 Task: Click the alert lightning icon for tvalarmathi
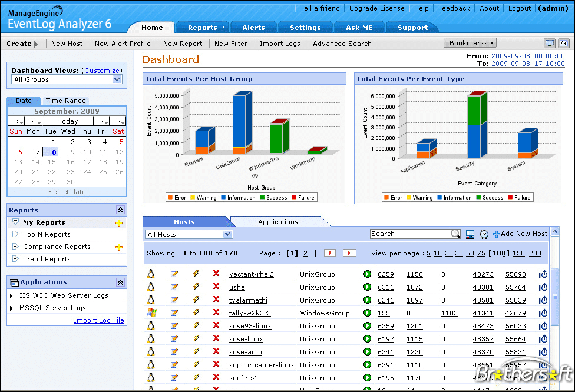coord(196,300)
